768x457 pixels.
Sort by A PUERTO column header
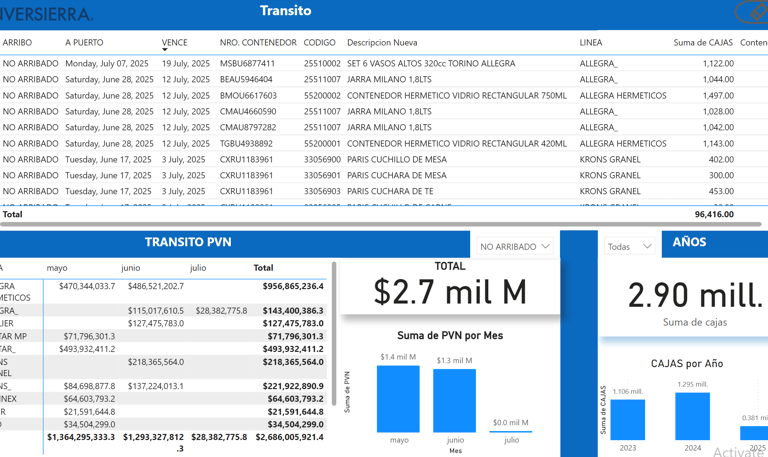[84, 43]
